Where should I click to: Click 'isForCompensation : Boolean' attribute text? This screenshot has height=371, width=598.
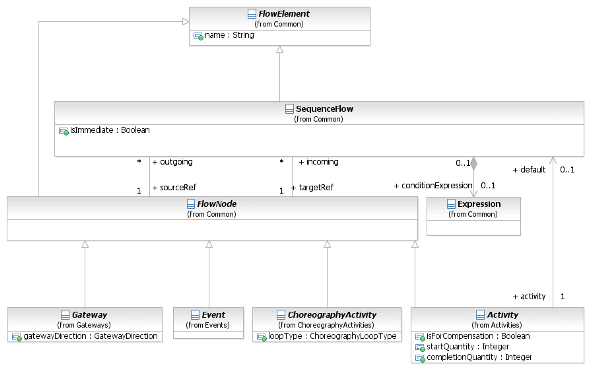(x=478, y=336)
